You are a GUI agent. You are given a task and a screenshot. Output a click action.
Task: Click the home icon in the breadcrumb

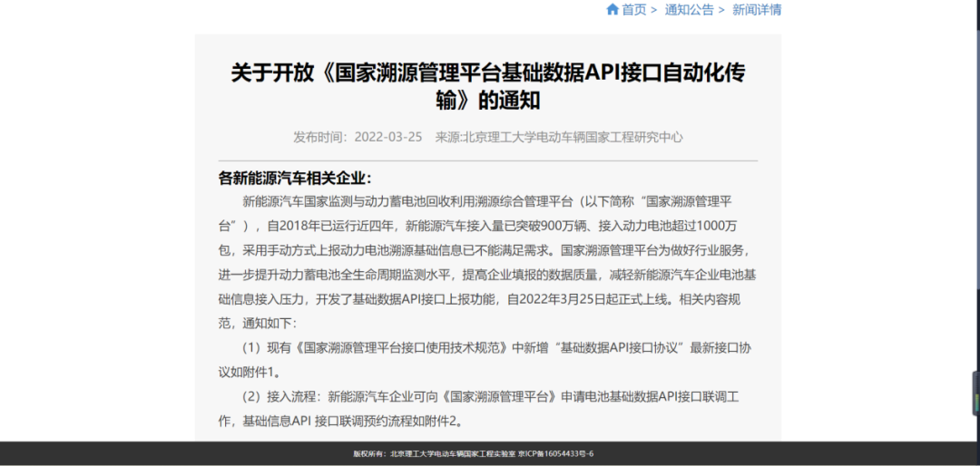612,10
